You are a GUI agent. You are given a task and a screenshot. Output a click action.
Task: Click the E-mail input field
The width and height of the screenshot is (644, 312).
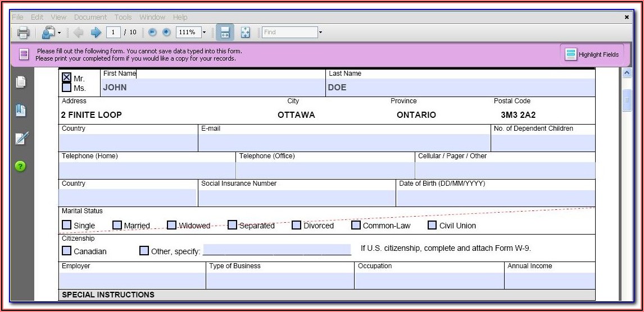pos(344,143)
